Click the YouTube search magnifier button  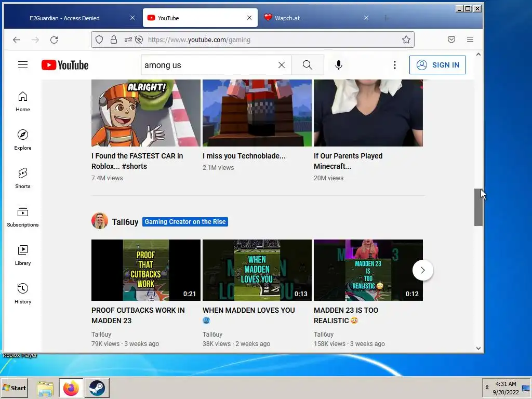click(x=308, y=65)
